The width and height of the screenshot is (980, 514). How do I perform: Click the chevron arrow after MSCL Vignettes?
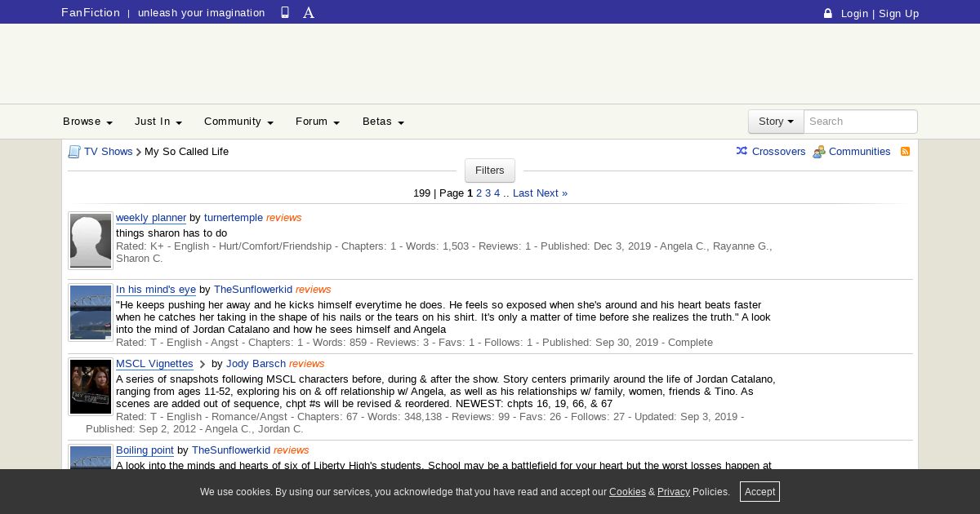[x=203, y=365]
